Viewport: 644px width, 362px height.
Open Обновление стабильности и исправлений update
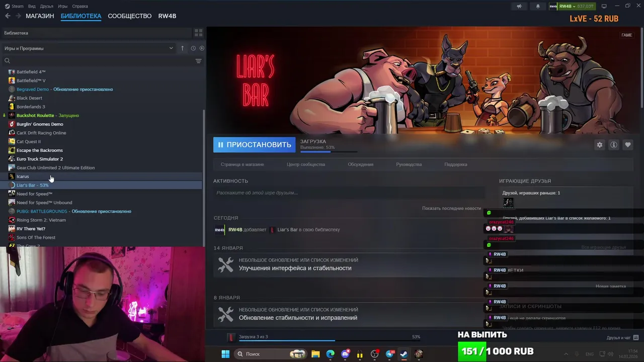(x=298, y=318)
